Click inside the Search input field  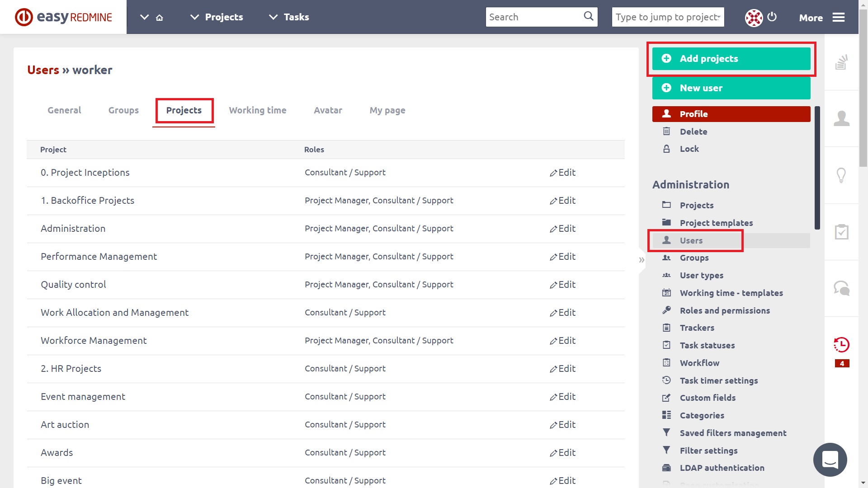click(x=533, y=17)
